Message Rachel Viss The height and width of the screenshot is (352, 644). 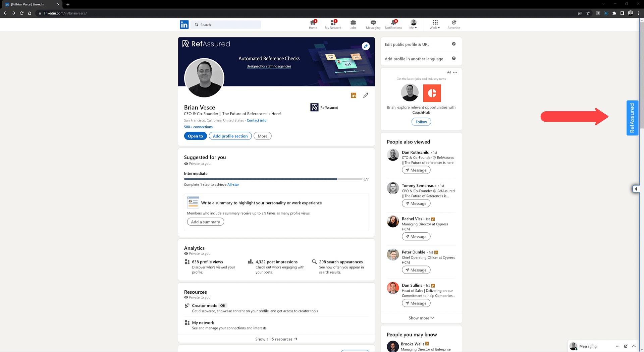tap(416, 237)
